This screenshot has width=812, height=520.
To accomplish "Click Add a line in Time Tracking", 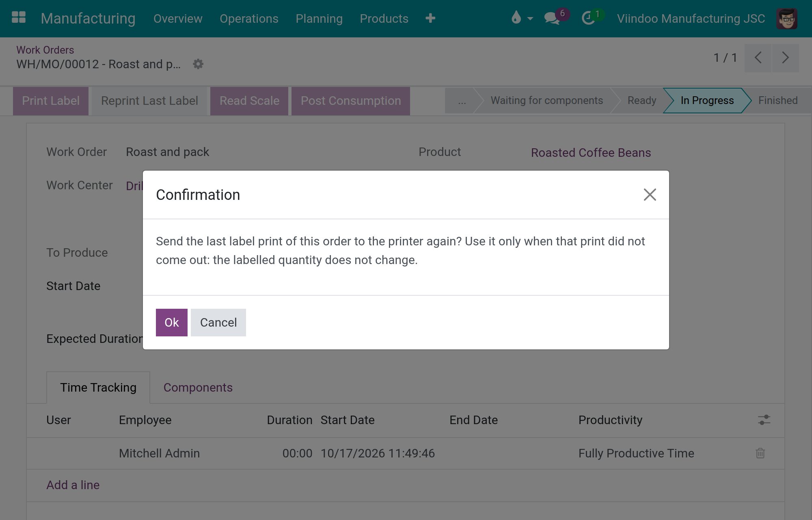I will (x=73, y=485).
